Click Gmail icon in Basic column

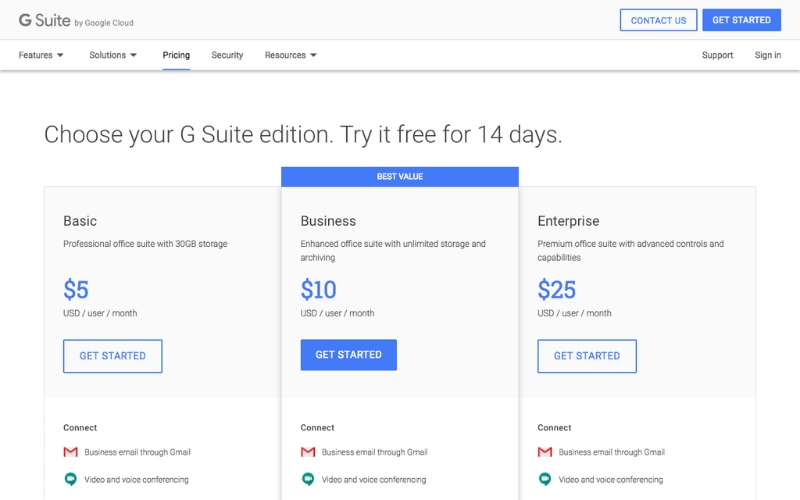[71, 452]
